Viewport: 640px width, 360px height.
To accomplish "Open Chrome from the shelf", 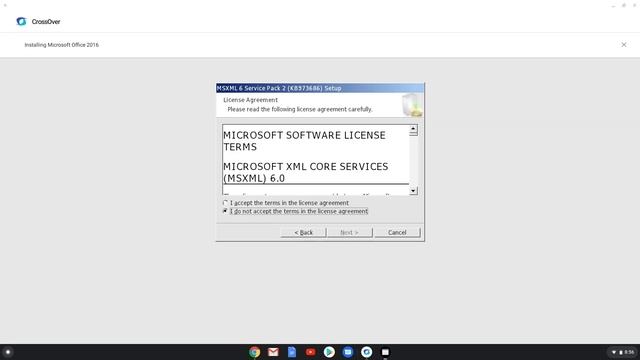I will tap(254, 352).
